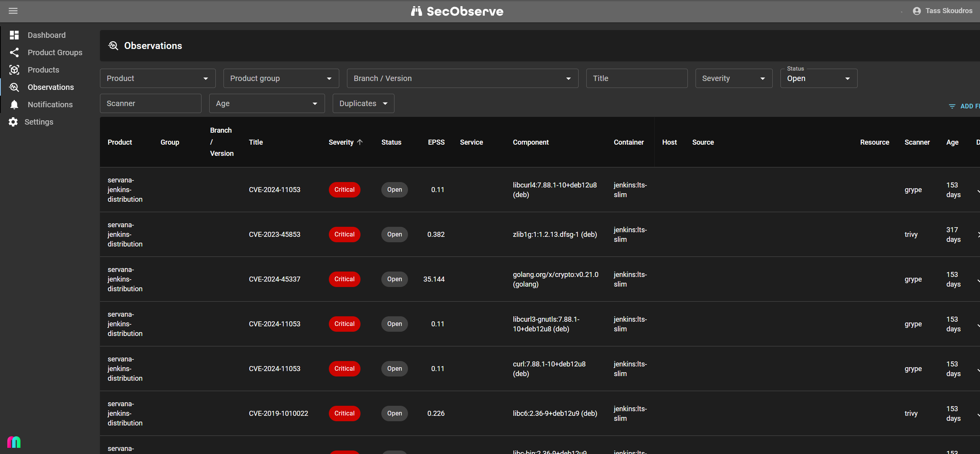Open CVE-2024-45337 observation row

540,279
